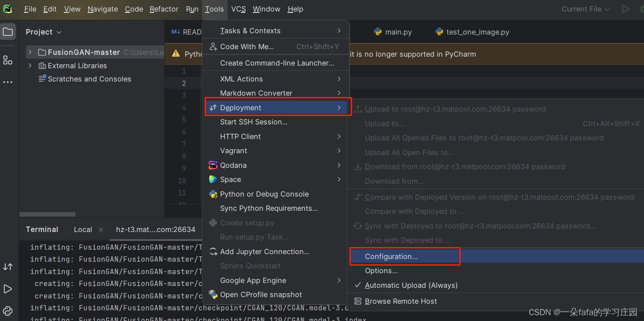Open the Help menu
Viewport: 644px width, 321px height.
click(295, 9)
